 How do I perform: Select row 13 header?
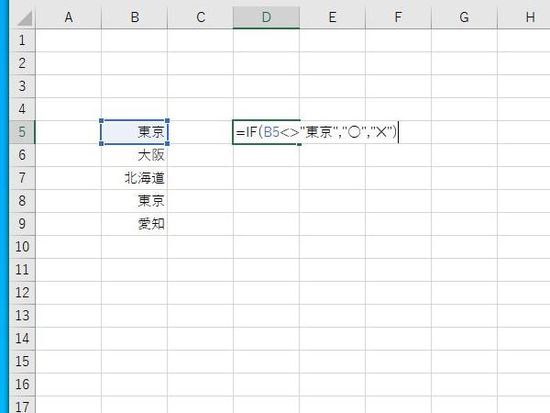point(22,316)
